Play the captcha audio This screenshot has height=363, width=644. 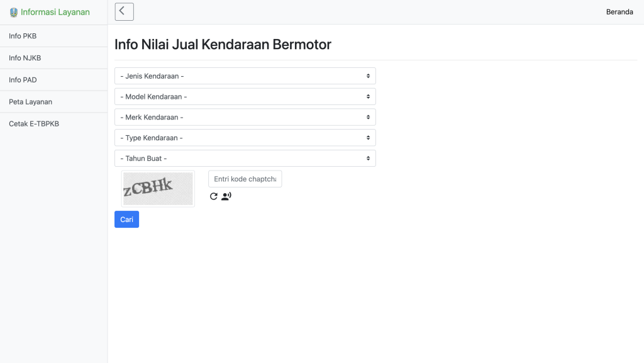[x=226, y=196]
